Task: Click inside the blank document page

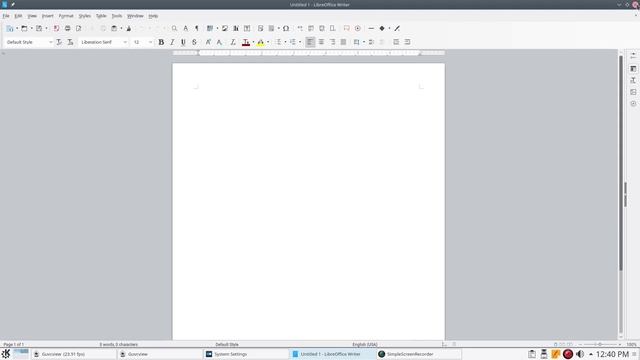Action: (308, 201)
